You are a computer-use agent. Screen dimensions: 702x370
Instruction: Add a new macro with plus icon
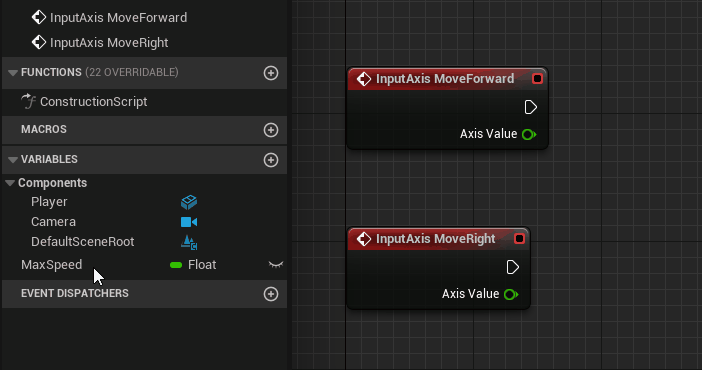tap(271, 130)
